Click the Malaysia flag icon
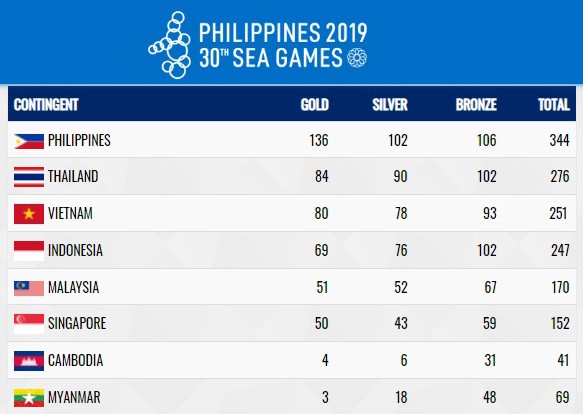583x414 pixels. (29, 288)
